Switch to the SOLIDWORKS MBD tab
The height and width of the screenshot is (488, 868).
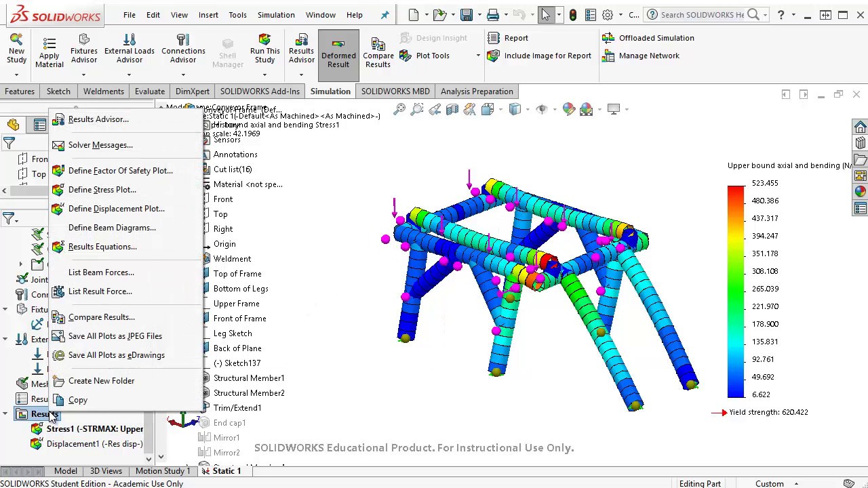(x=395, y=91)
